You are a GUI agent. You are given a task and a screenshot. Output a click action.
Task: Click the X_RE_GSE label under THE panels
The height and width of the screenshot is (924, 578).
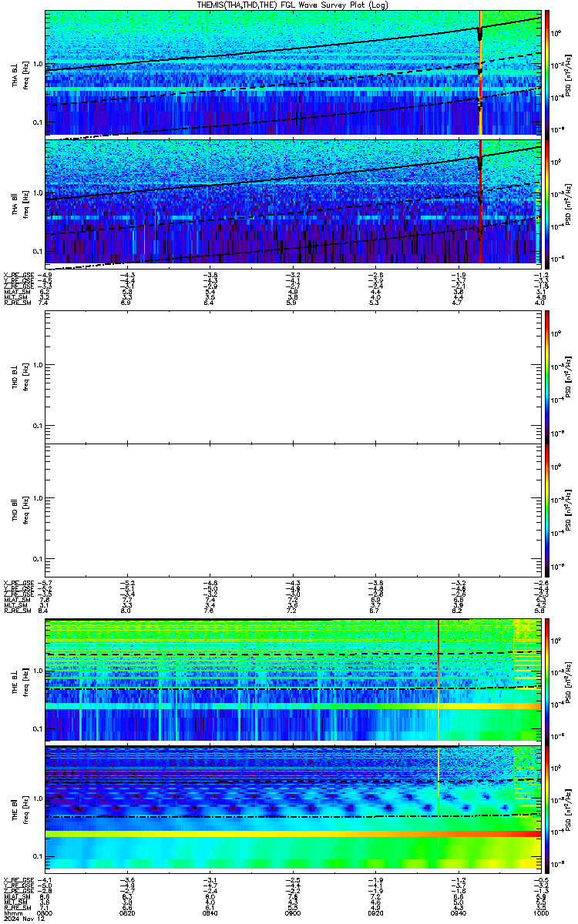point(18,880)
